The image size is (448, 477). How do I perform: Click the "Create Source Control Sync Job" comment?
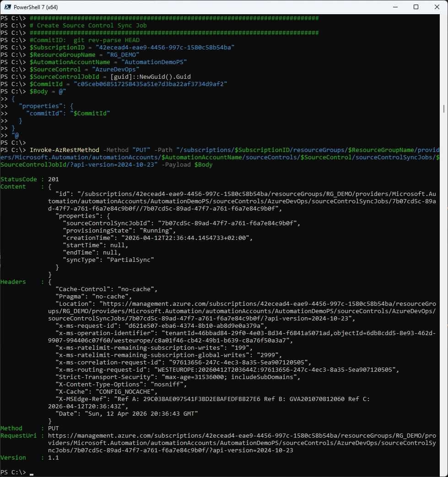pos(92,26)
